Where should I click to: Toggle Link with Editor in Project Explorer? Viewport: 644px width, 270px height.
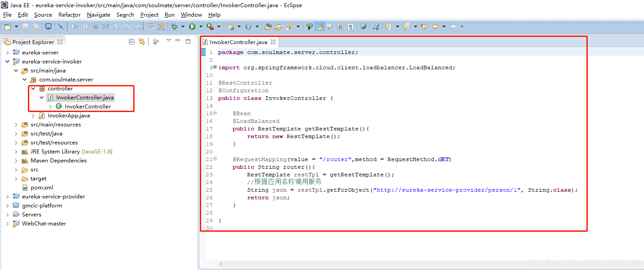coord(142,41)
